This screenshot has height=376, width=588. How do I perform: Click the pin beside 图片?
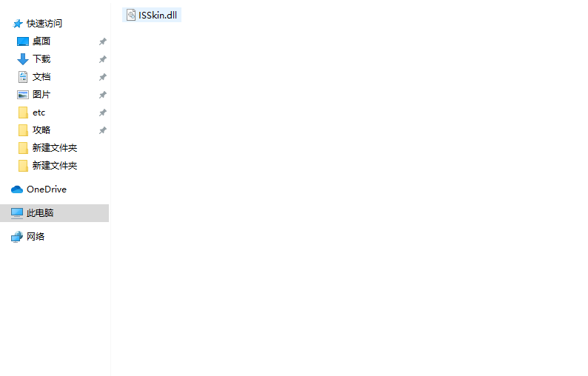pyautogui.click(x=102, y=95)
